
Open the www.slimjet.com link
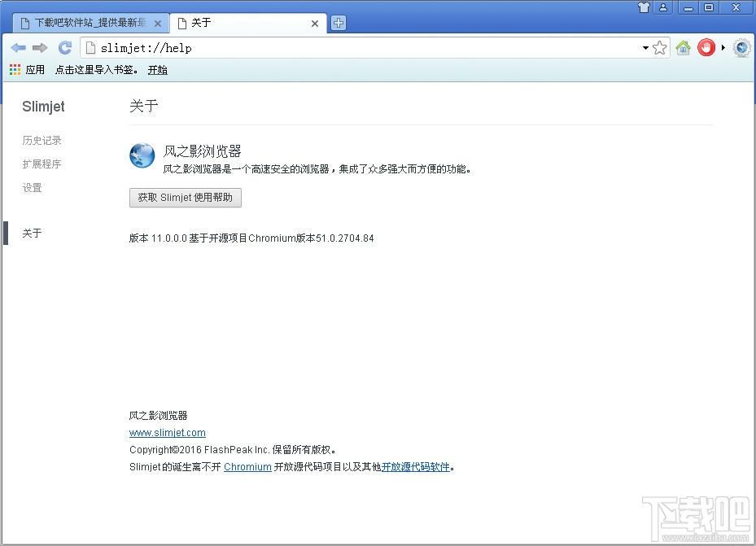(168, 433)
